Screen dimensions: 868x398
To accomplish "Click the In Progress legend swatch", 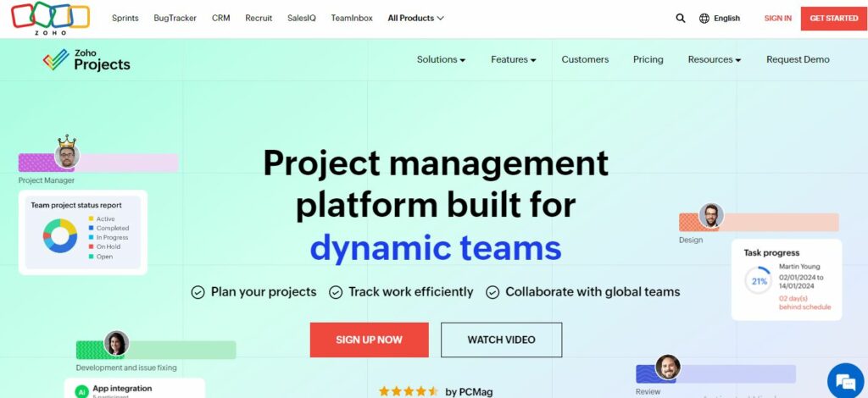I will tap(91, 237).
